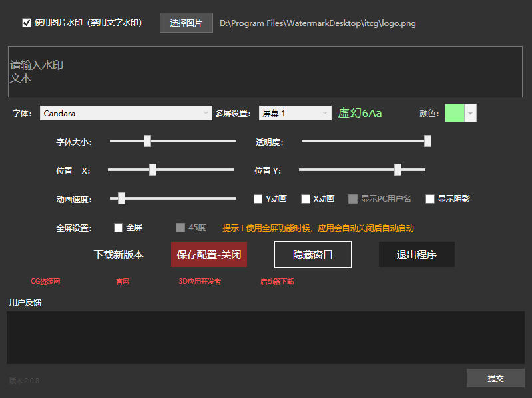This screenshot has height=398, width=532.
Task: Click the logo.png file path text
Action: [x=318, y=23]
